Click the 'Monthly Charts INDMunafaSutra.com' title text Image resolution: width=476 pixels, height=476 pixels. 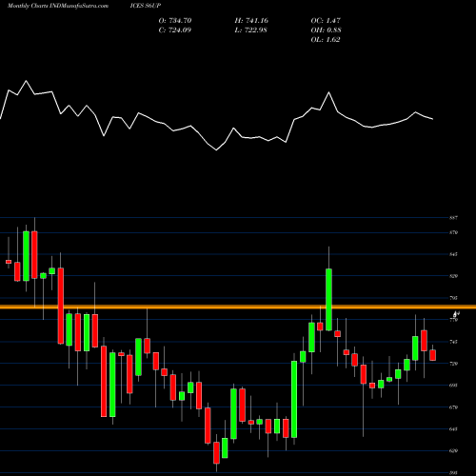point(58,6)
